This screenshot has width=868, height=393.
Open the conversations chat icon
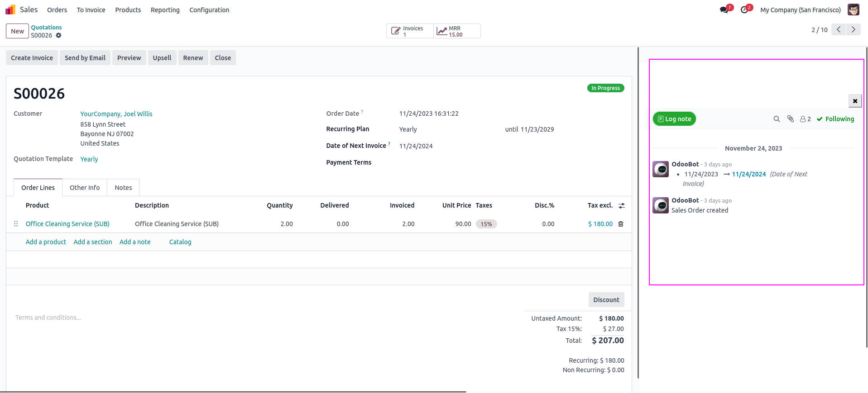click(724, 10)
